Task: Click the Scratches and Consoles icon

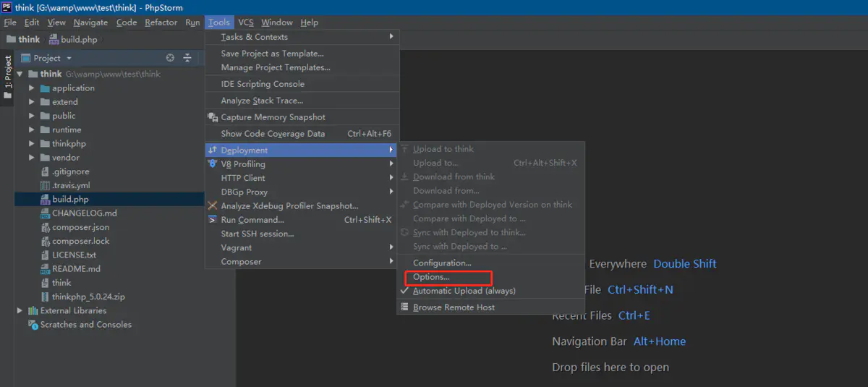Action: point(33,324)
